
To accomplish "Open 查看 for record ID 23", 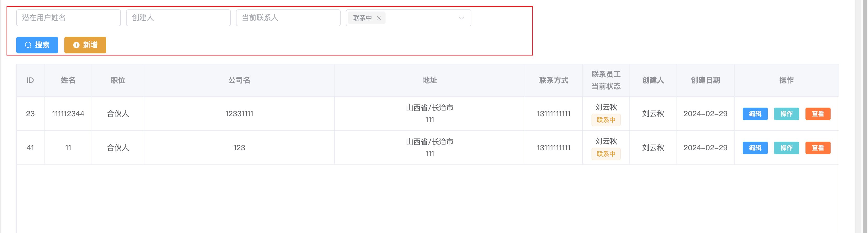I will pos(818,114).
